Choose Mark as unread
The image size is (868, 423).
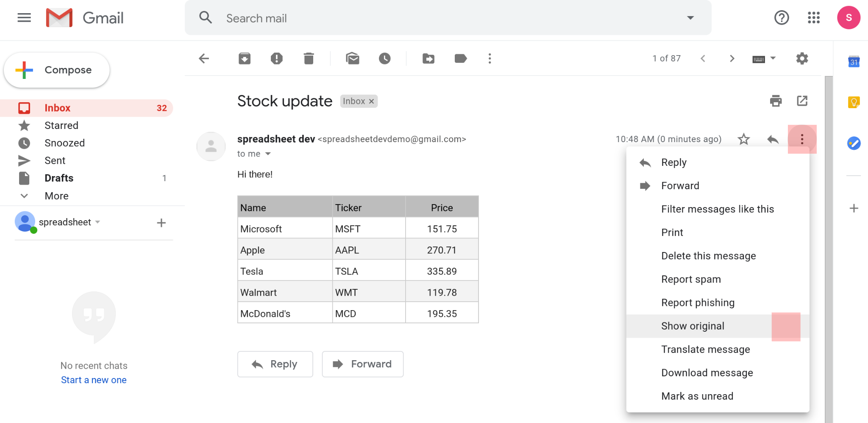coord(718,396)
